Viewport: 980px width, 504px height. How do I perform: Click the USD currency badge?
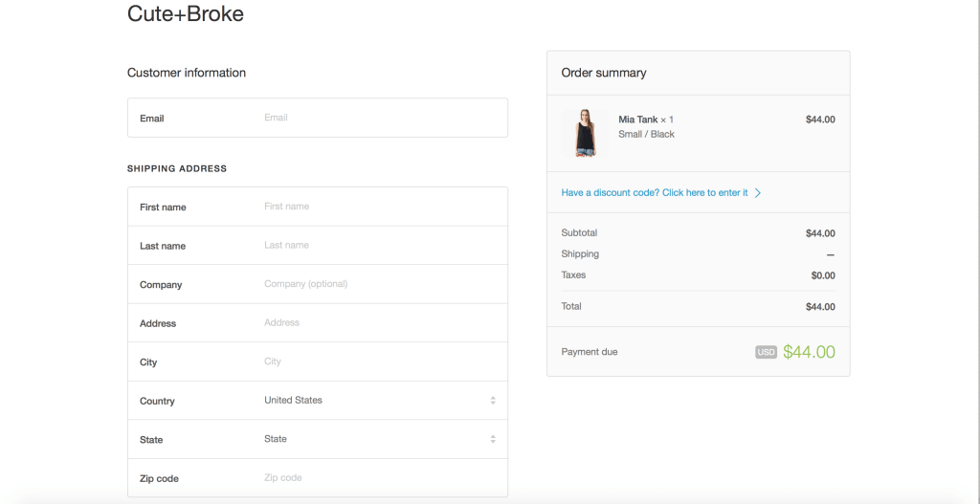[766, 352]
